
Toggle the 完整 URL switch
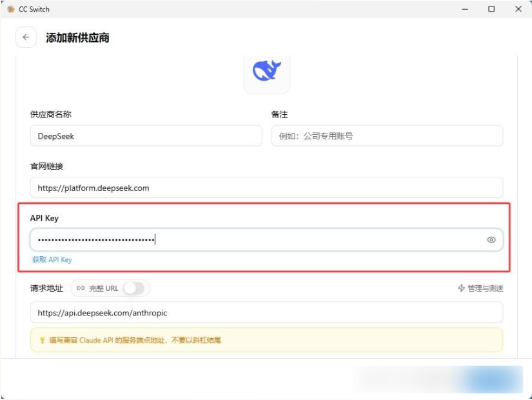134,288
